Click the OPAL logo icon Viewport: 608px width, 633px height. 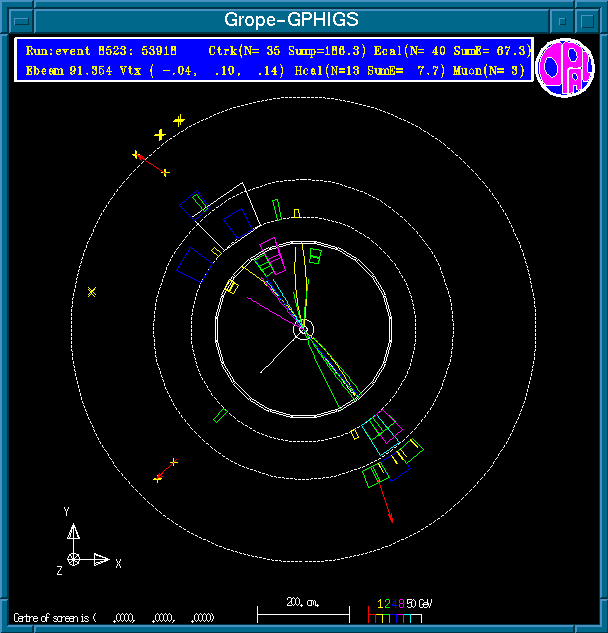pos(566,67)
